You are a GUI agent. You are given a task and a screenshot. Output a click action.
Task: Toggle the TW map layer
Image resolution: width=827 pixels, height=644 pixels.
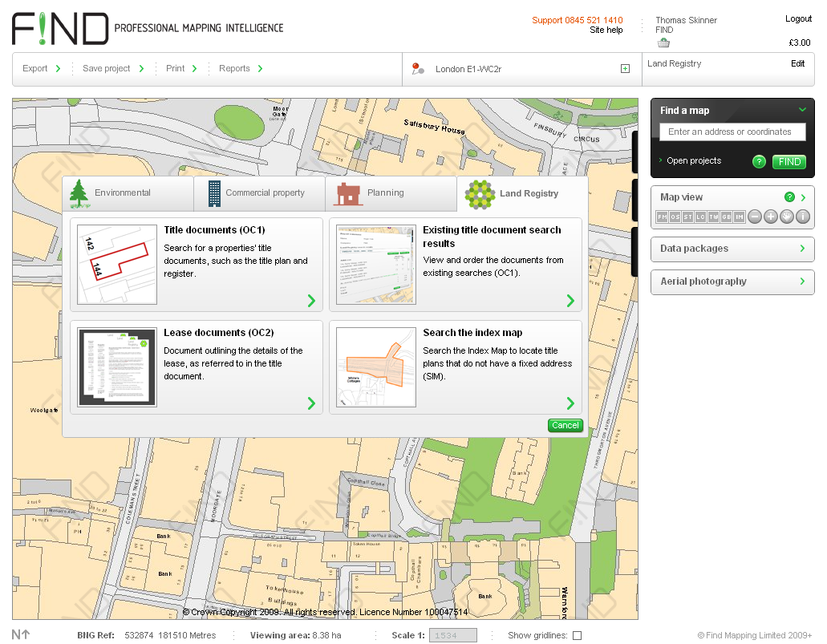point(713,217)
